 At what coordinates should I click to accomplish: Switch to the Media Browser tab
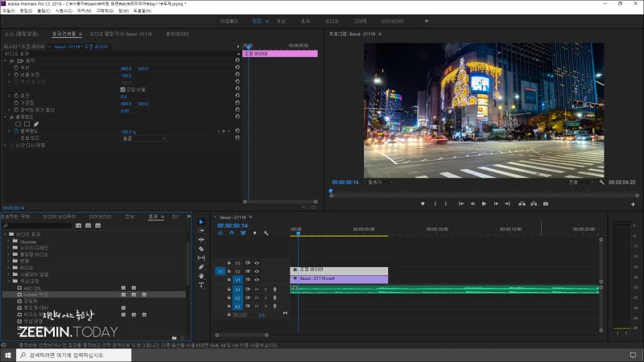(60, 216)
